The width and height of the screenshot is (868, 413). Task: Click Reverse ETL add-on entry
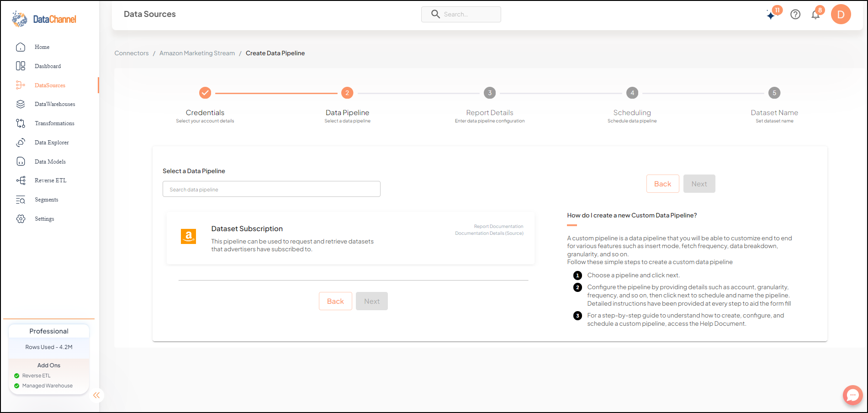tap(36, 376)
